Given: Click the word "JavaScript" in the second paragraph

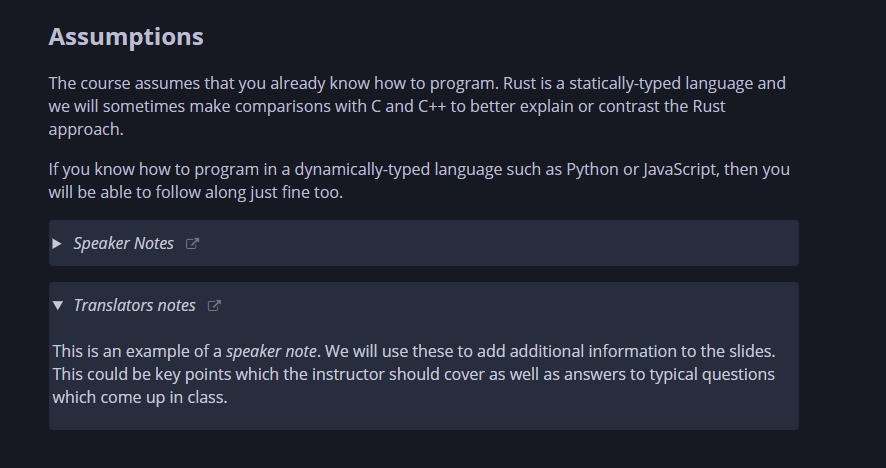Looking at the screenshot, I should click(x=680, y=170).
